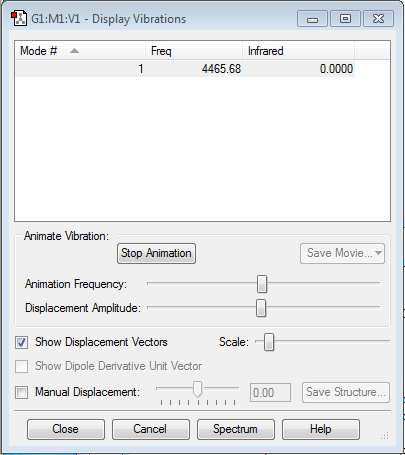Click the GaussView window icon in title bar
Viewport: 405px width, 455px height.
coord(19,19)
